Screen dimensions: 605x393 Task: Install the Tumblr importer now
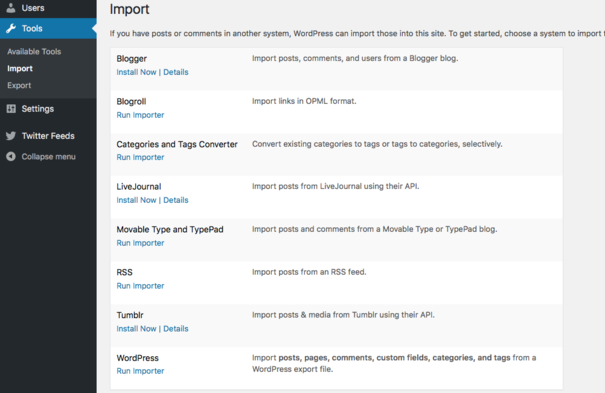(136, 329)
